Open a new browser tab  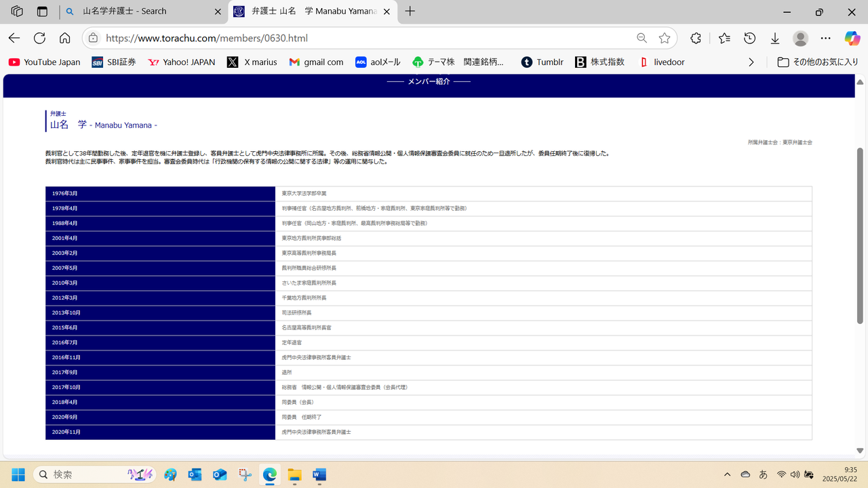click(x=410, y=12)
